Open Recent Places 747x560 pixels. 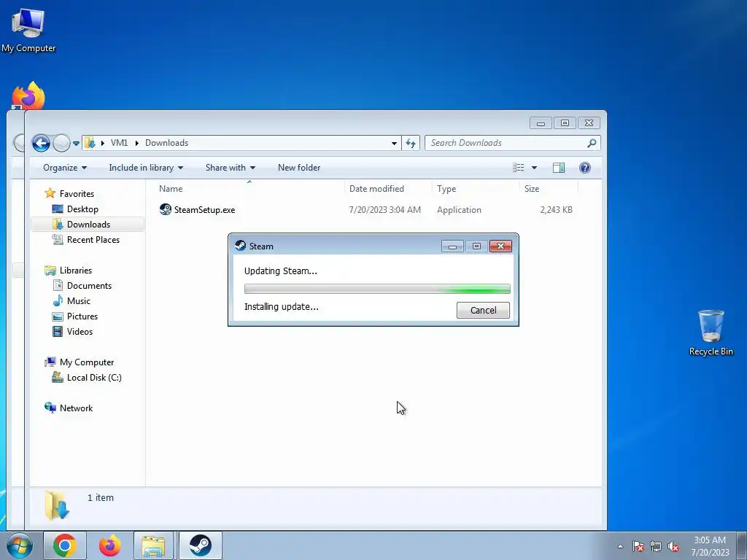point(93,239)
